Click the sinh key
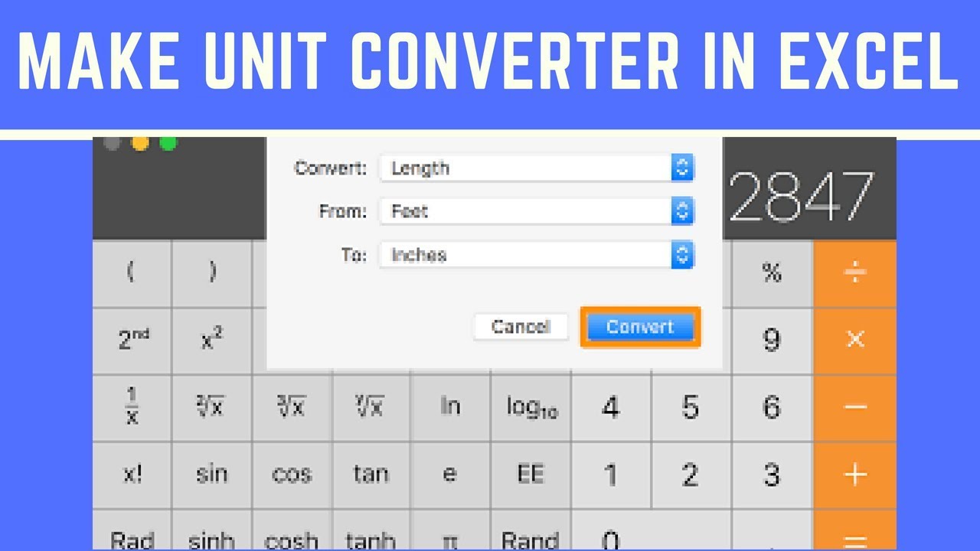The width and height of the screenshot is (980, 551). pyautogui.click(x=212, y=530)
